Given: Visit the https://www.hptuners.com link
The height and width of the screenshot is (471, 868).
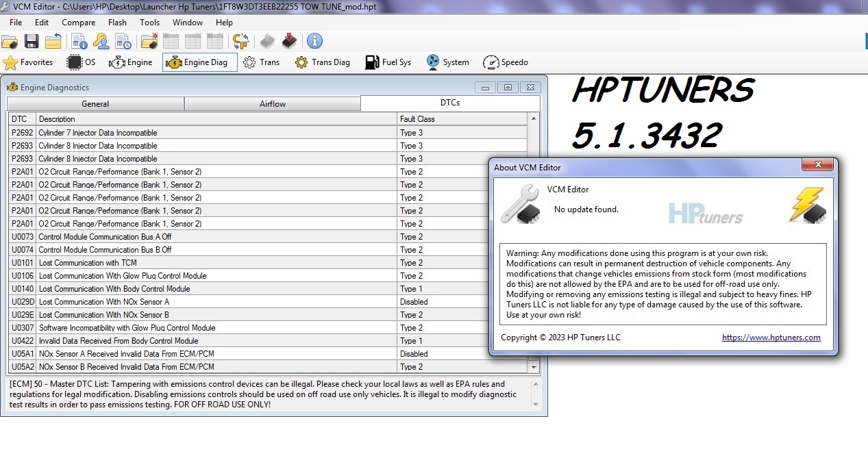Looking at the screenshot, I should 771,338.
